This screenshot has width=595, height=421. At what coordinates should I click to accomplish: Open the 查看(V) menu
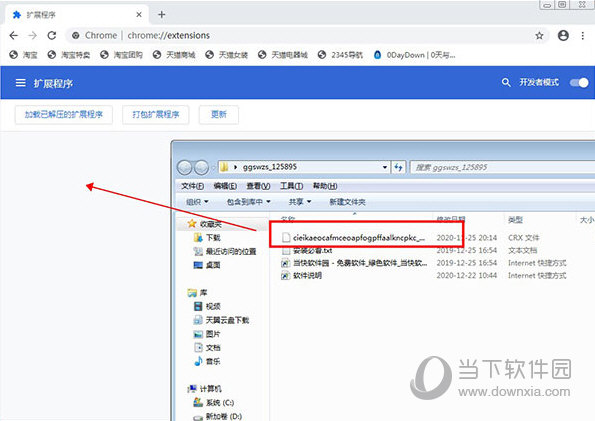click(x=258, y=186)
